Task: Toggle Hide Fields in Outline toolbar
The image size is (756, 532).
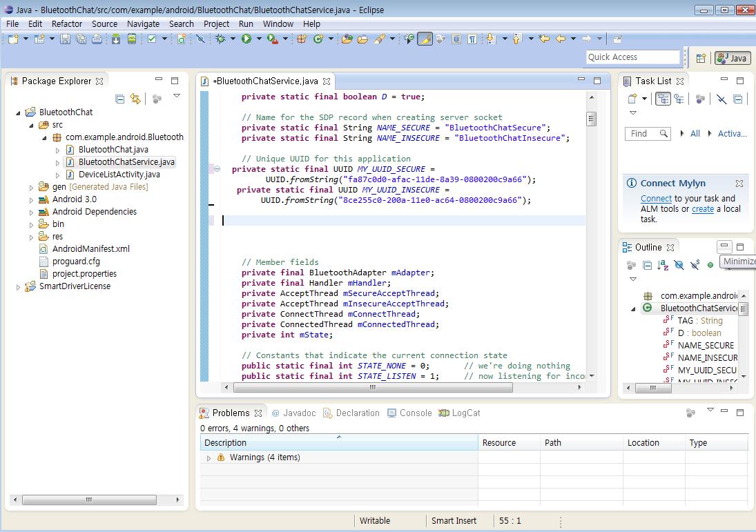Action: coord(679,265)
